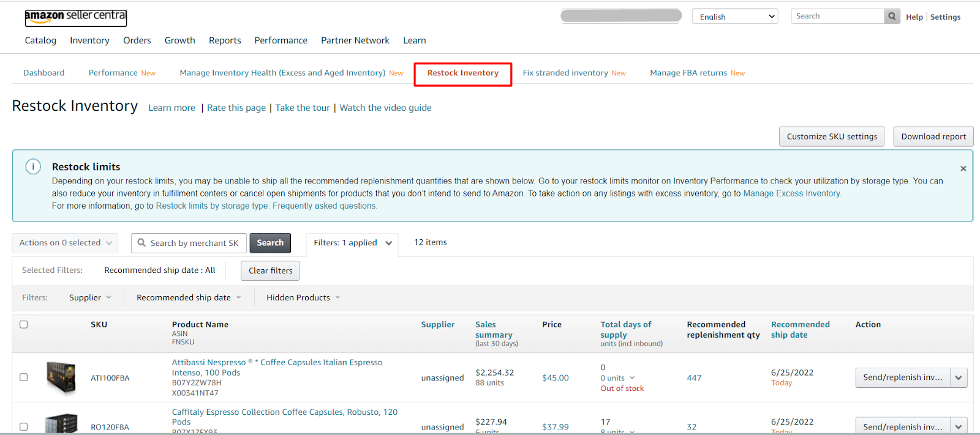This screenshot has height=435, width=980.
Task: Click the Search by merchant SKU field
Action: (189, 243)
